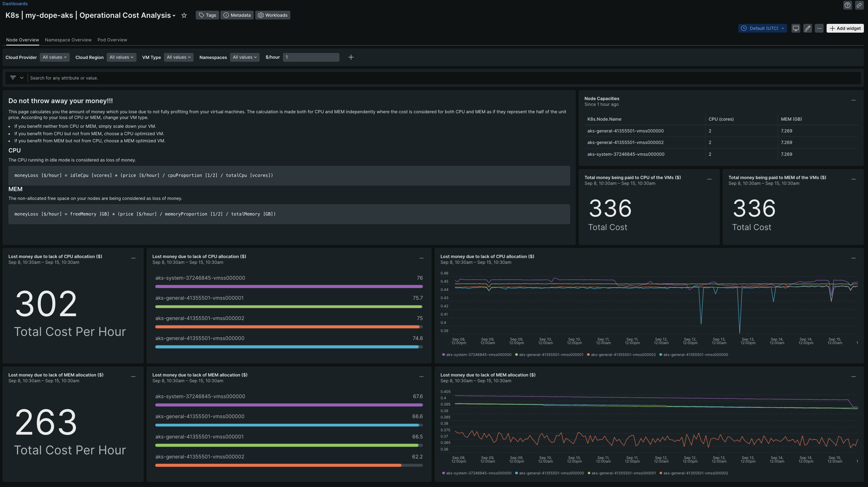Switch to the Pod Overview tab
868x487 pixels.
(112, 40)
